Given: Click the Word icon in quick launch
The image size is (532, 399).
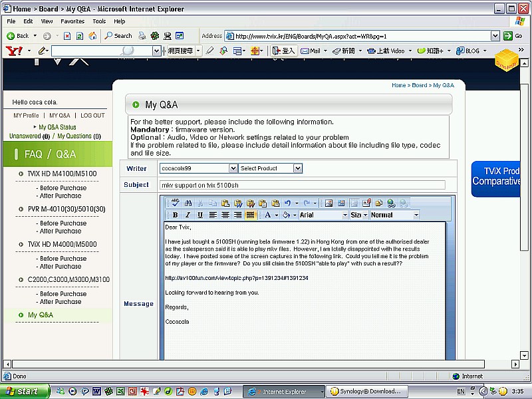Looking at the screenshot, I should coord(96,391).
